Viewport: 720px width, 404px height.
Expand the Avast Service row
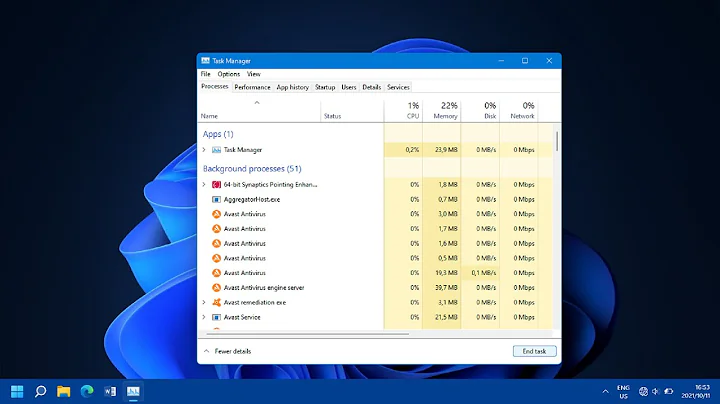click(204, 317)
